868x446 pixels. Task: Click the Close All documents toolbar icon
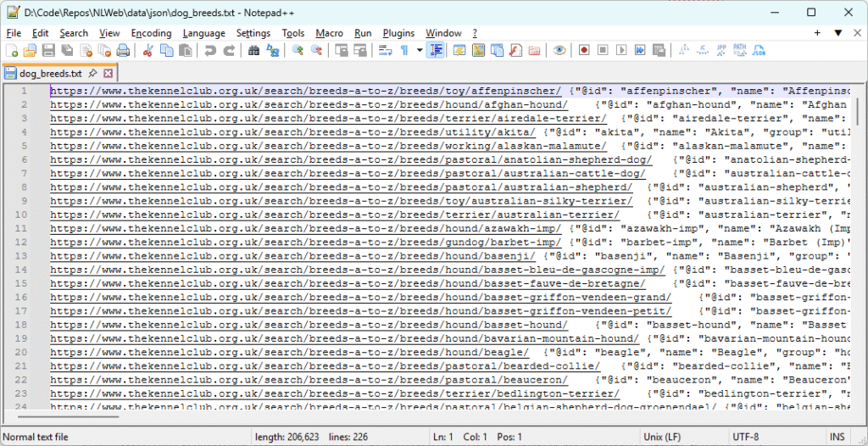point(104,51)
